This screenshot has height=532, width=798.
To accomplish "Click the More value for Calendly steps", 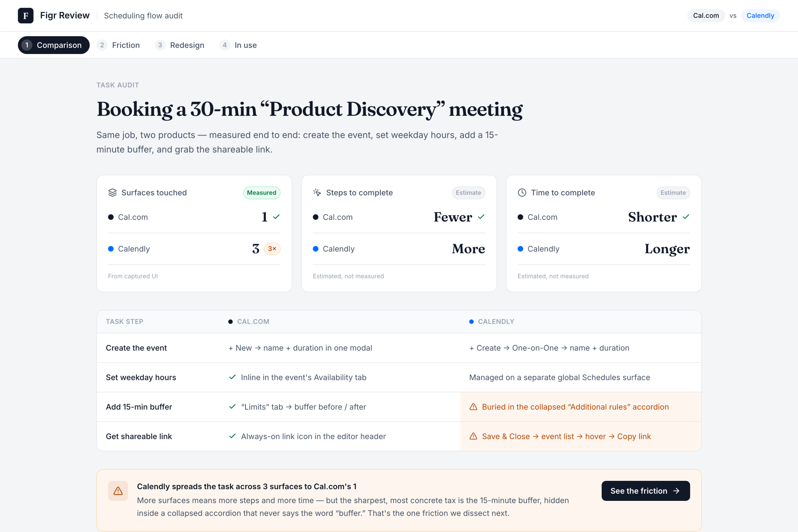I will [x=469, y=249].
